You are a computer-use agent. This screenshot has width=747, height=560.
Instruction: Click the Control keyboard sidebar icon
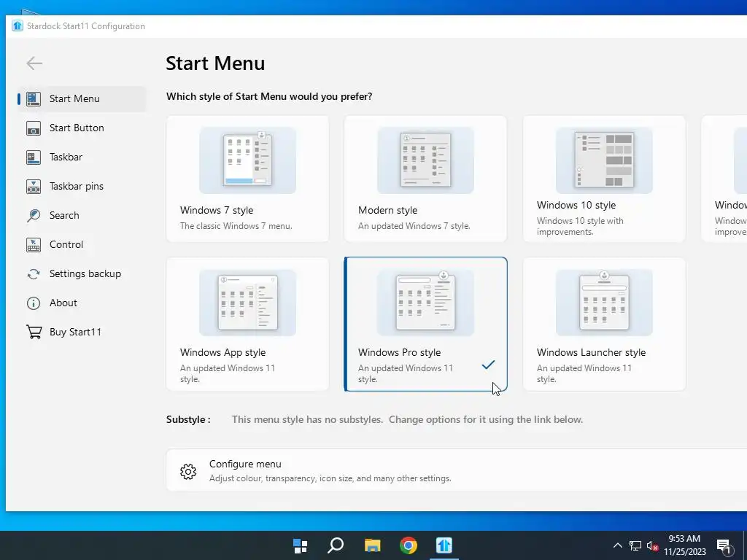click(x=34, y=245)
